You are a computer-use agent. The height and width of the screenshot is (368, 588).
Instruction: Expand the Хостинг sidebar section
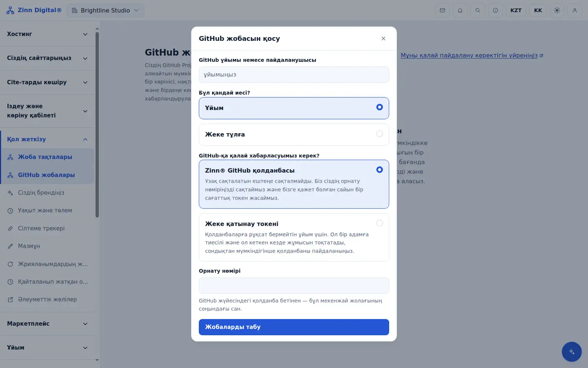pyautogui.click(x=47, y=34)
